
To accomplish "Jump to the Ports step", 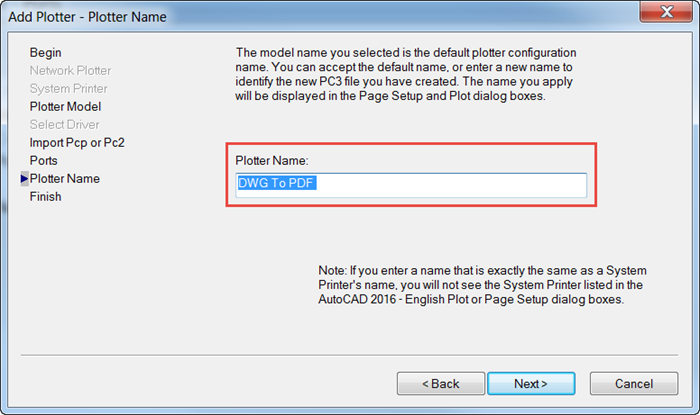I will click(x=43, y=161).
